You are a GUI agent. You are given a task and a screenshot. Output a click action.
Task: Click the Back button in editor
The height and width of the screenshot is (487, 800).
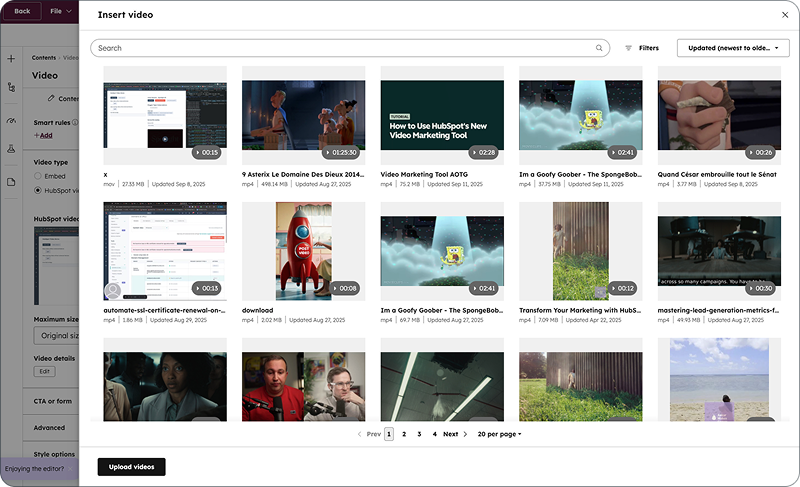click(22, 11)
